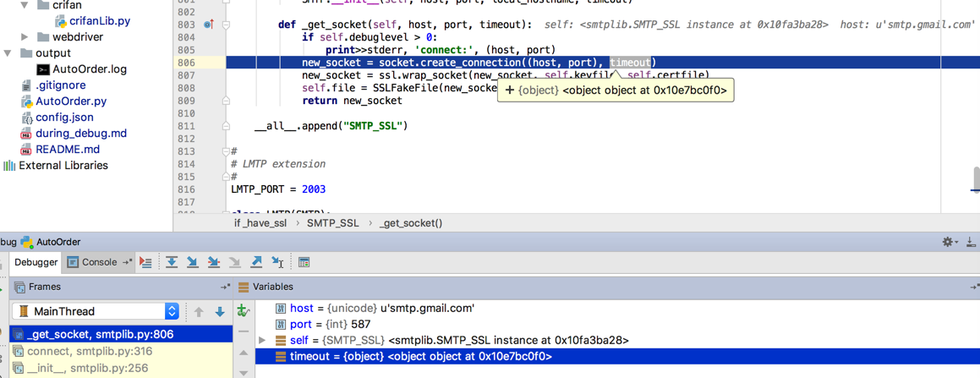980x378 pixels.
Task: Collapse code fold marker at line 803
Action: click(x=227, y=25)
